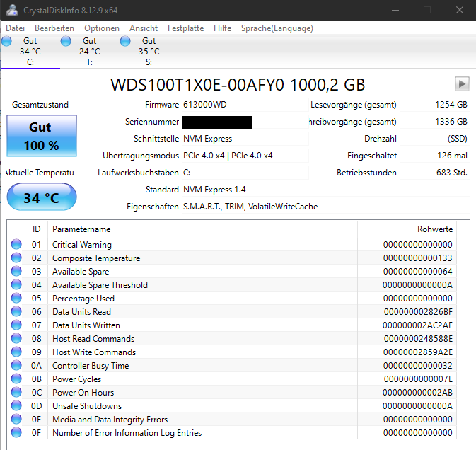Click the status orb beside Controller Busy Time
This screenshot has height=450, width=476.
tap(16, 365)
